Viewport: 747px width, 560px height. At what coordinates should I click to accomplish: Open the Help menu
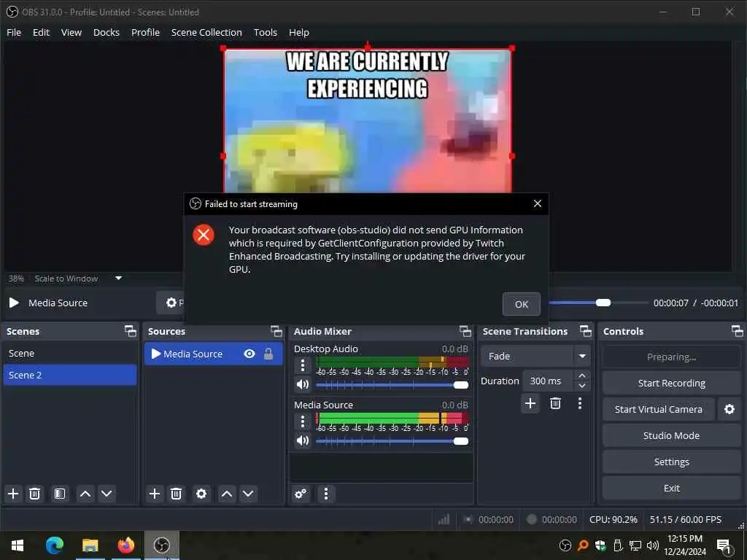pyautogui.click(x=298, y=32)
